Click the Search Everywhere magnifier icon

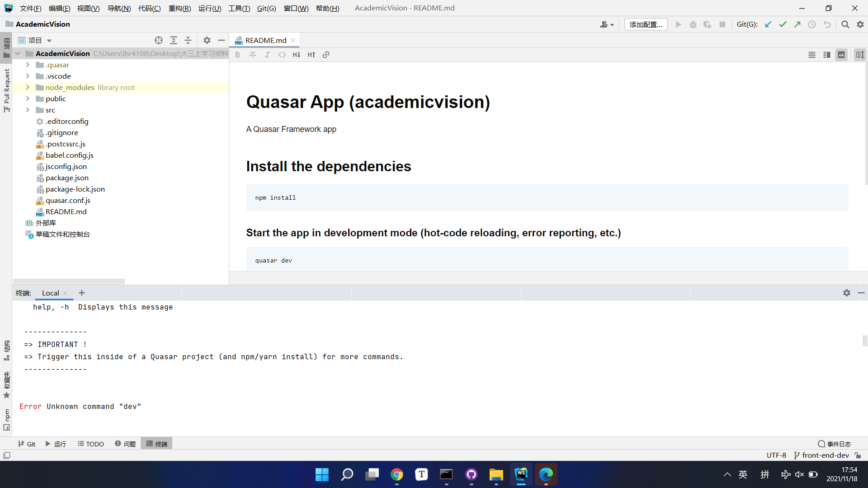coord(845,24)
